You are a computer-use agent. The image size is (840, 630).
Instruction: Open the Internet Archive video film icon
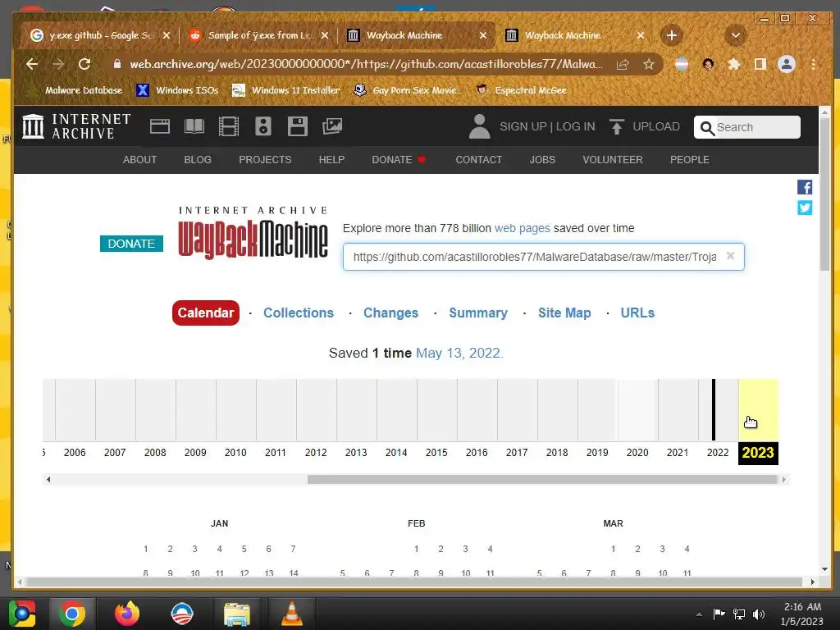(x=229, y=126)
